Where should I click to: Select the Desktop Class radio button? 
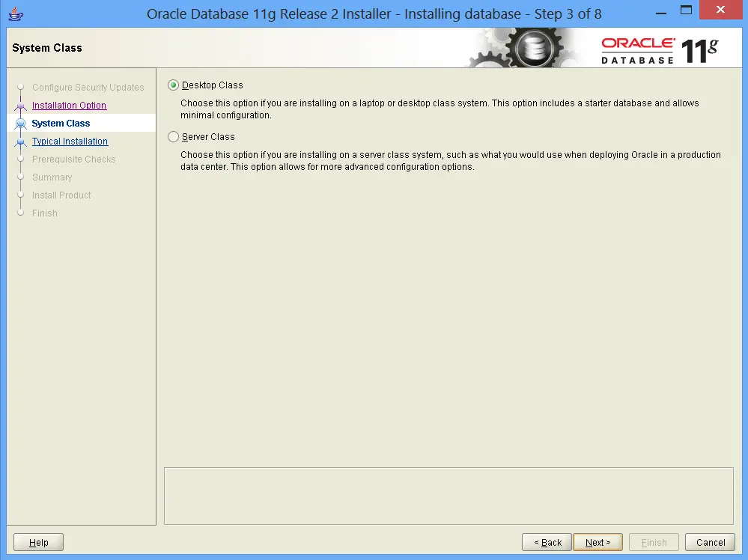tap(174, 85)
